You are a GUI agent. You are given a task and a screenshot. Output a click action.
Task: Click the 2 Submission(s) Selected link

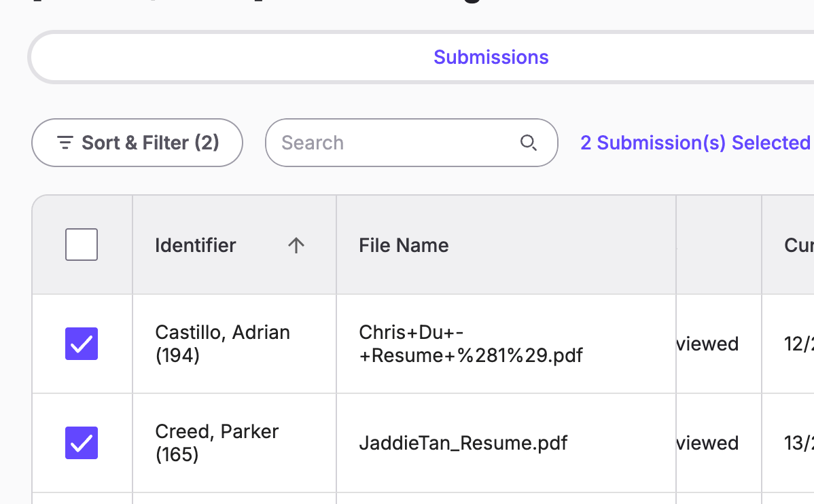(695, 143)
